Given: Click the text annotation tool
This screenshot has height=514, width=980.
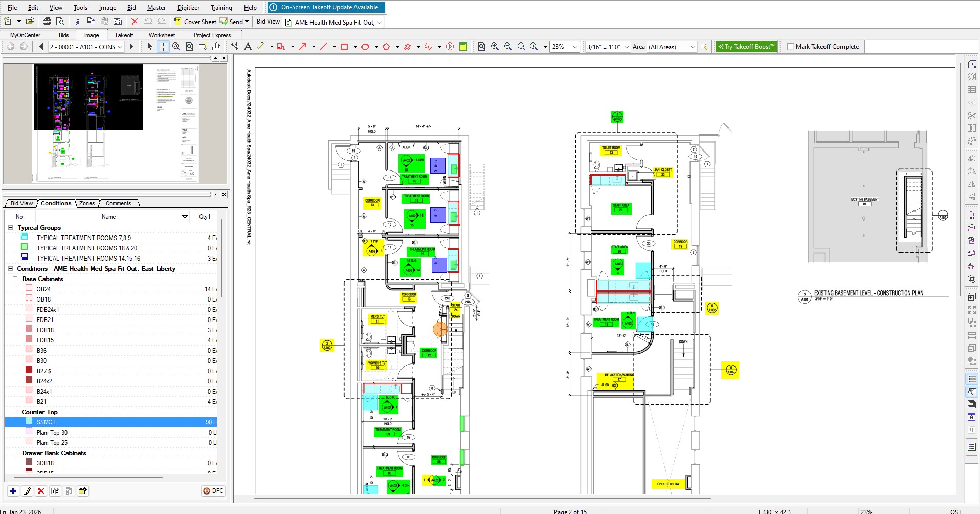Looking at the screenshot, I should 248,47.
